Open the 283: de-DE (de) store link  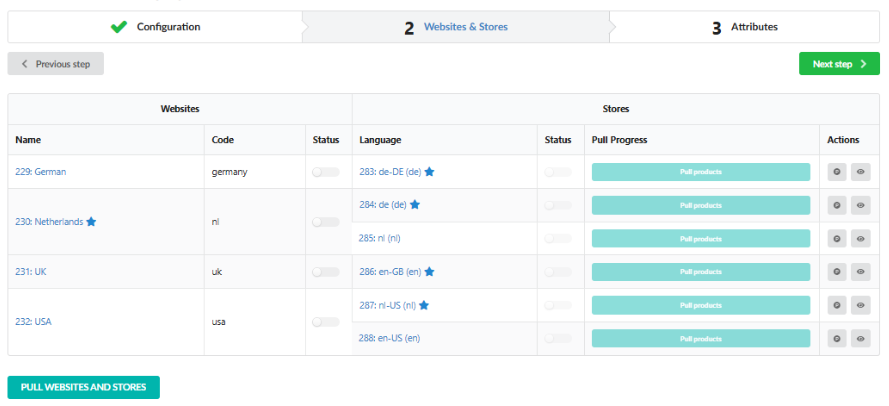coord(390,171)
